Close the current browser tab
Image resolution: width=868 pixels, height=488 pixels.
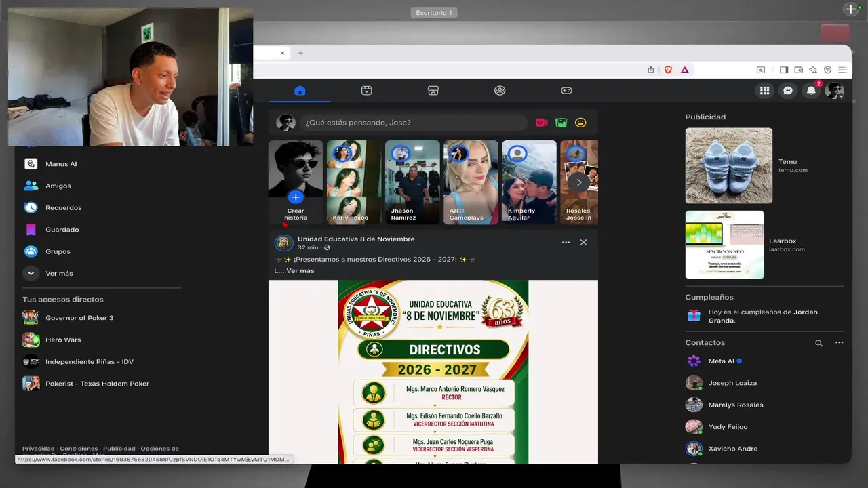283,53
